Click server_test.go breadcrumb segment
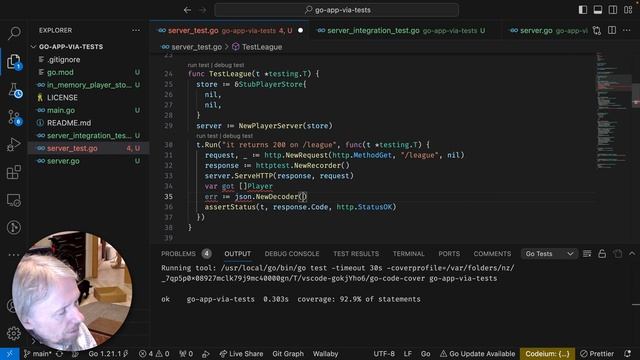Image resolution: width=640 pixels, height=360 pixels. coord(196,47)
